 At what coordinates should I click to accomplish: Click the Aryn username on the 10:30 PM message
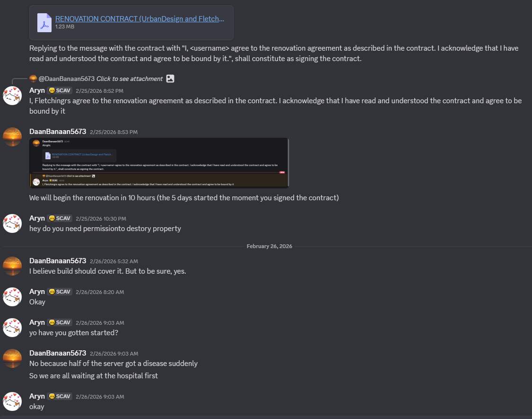tap(37, 218)
